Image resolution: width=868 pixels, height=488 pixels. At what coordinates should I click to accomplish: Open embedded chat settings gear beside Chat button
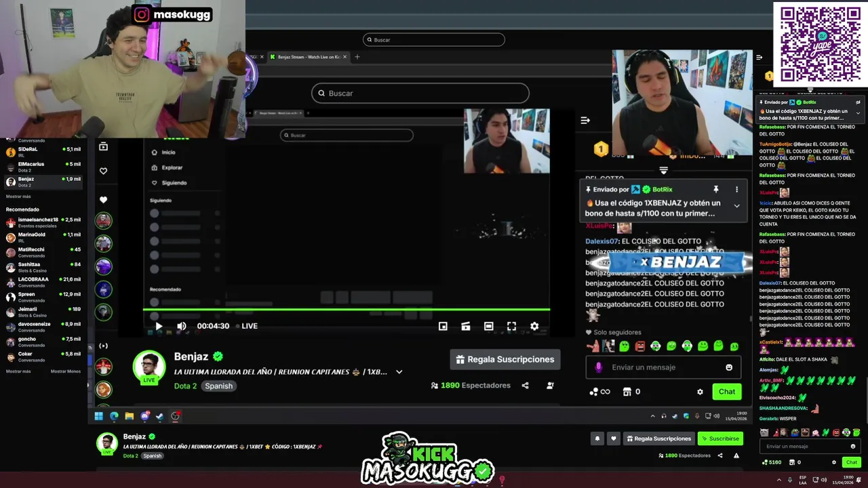point(700,392)
